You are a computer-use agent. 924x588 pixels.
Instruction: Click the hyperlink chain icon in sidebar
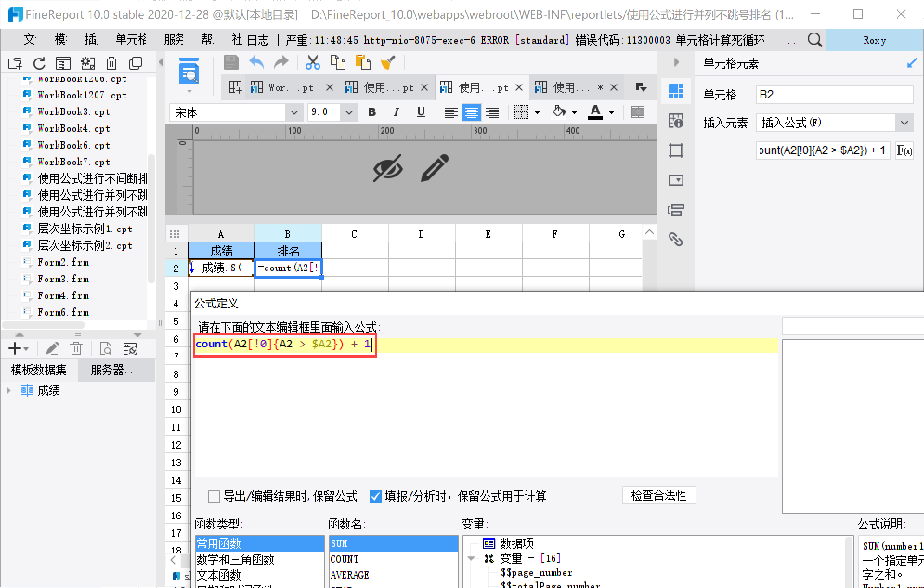[676, 239]
